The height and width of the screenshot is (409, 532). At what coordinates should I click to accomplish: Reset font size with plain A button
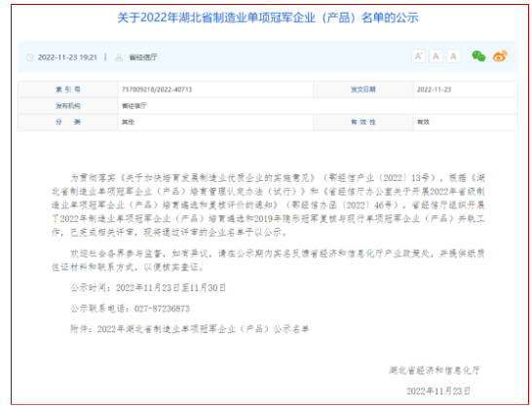click(454, 56)
